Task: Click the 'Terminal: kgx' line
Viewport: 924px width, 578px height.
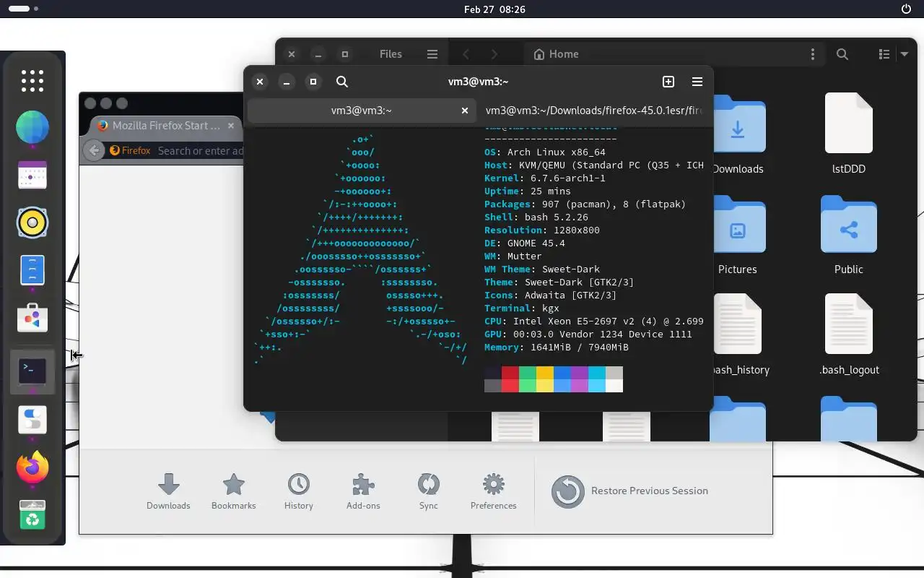Action: [522, 309]
